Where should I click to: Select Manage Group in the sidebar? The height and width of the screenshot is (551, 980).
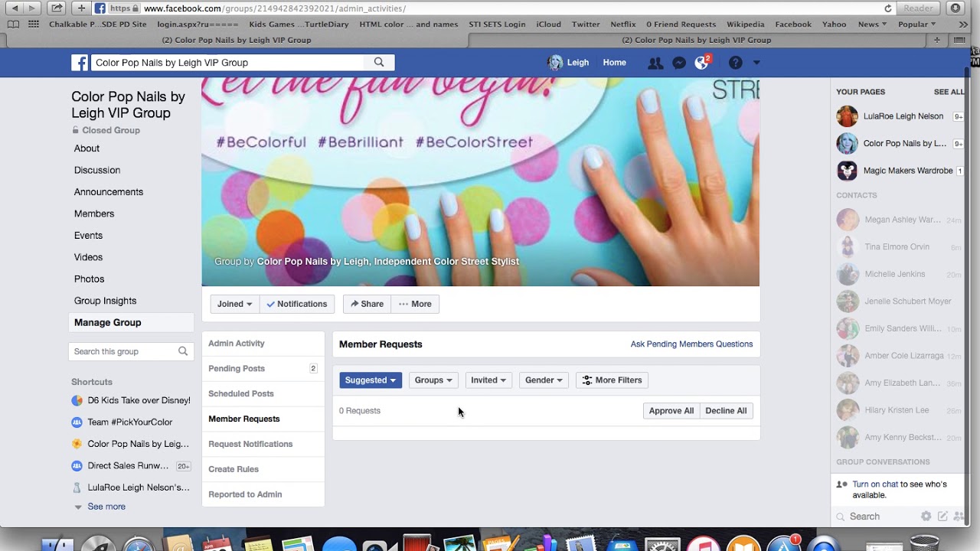tap(131, 322)
